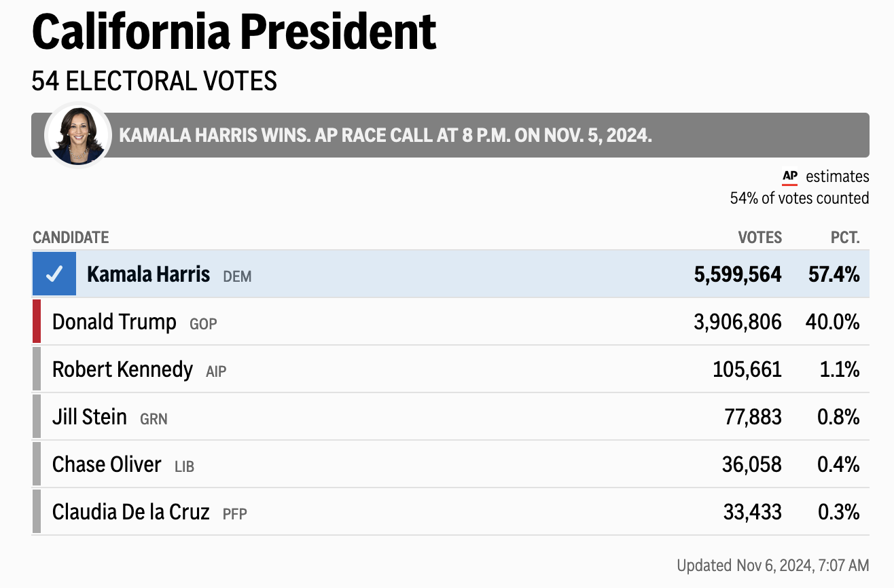
Task: Click Jill Stein's name in table
Action: (90, 417)
